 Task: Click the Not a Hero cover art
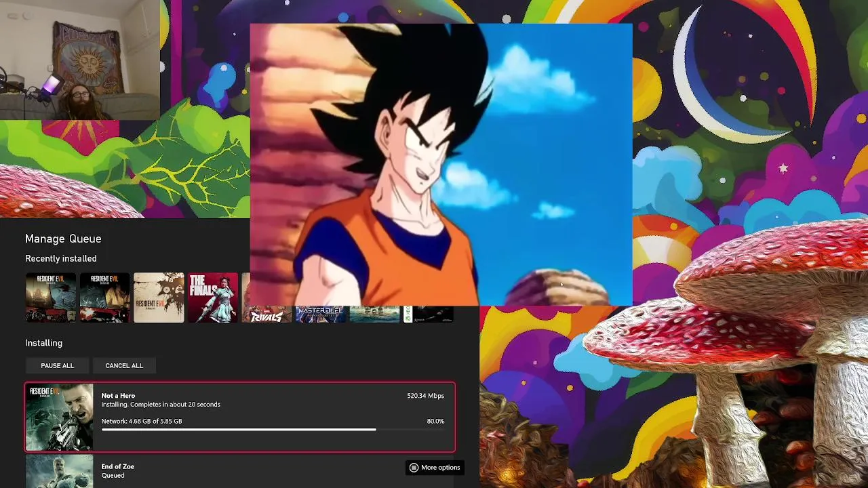(x=60, y=417)
